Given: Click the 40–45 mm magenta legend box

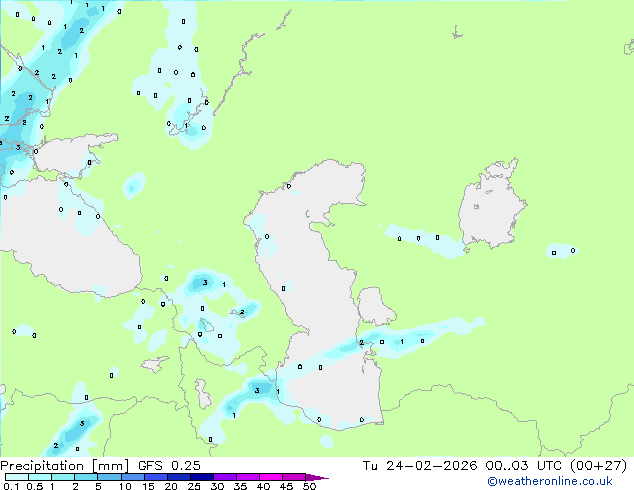Looking at the screenshot, I should click(x=271, y=477).
